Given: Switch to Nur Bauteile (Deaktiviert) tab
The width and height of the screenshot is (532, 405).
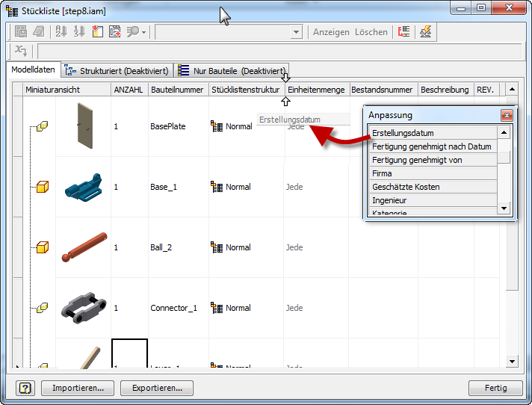Looking at the screenshot, I should (232, 70).
